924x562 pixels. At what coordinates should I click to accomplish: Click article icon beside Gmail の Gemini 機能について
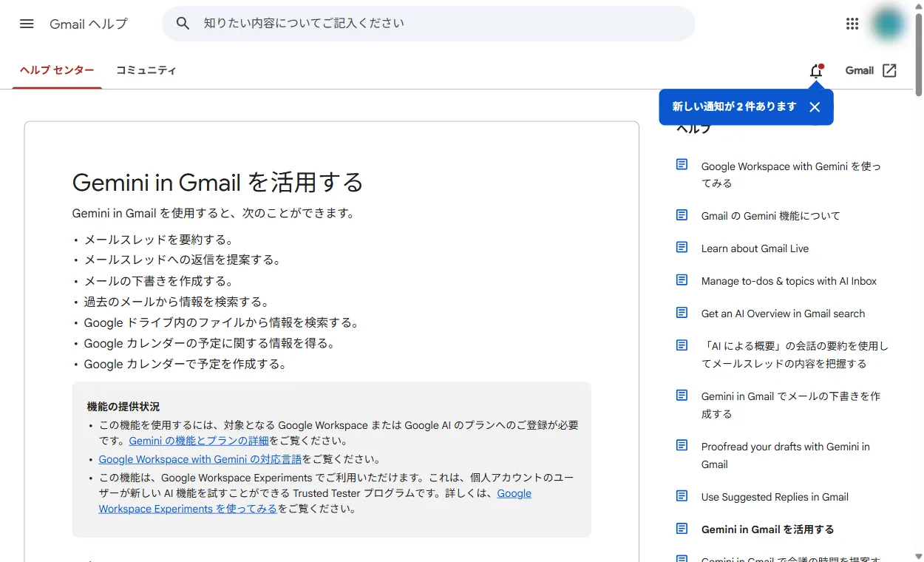[x=682, y=215]
